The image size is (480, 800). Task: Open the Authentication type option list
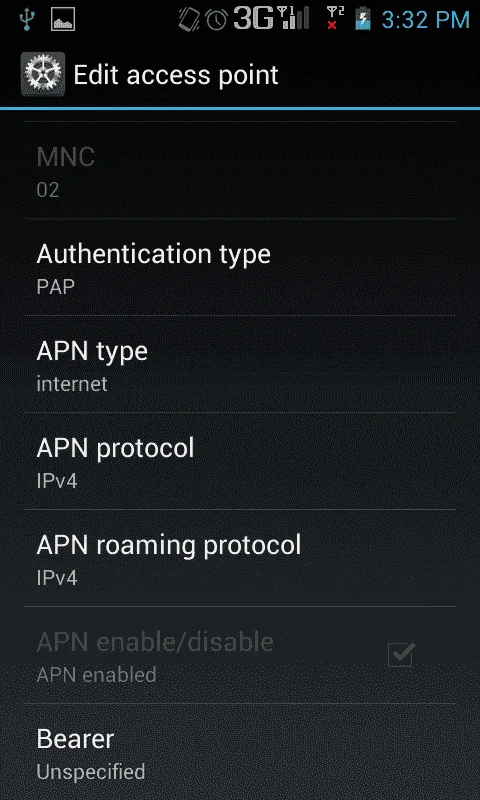[240, 267]
